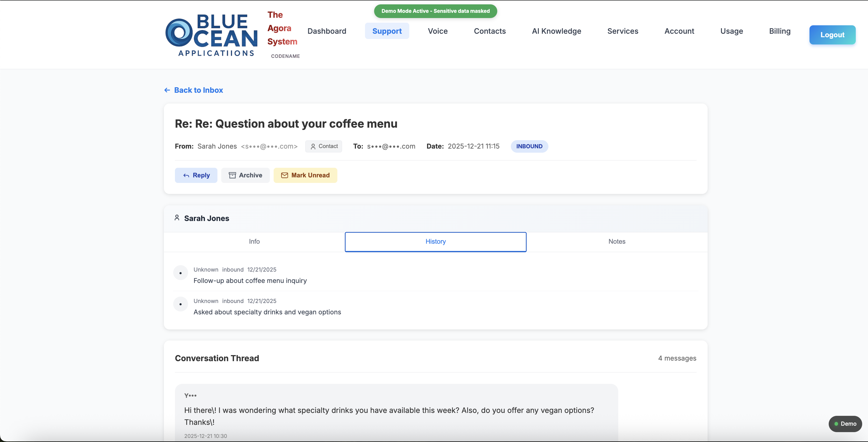Click the person icon on the Contact badge
Screen dimensions: 868x442
pyautogui.click(x=313, y=147)
